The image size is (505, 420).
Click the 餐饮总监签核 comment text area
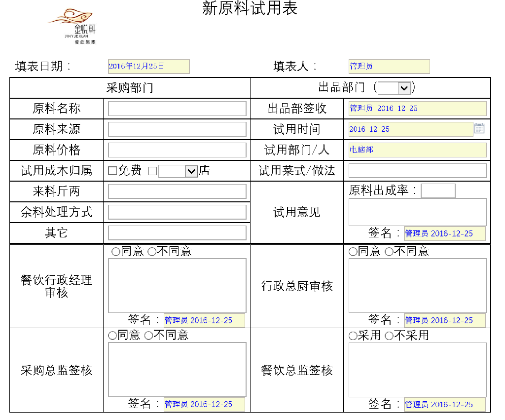pyautogui.click(x=417, y=370)
